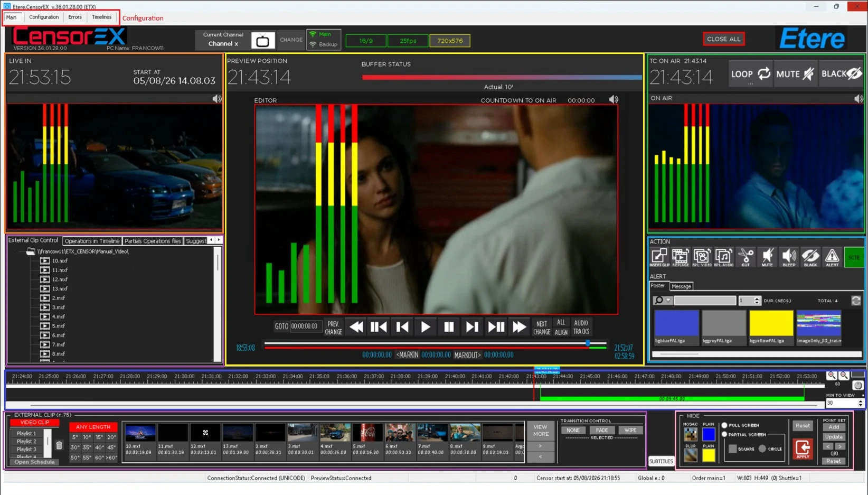Screen dimensions: 868x495
Task: Click the channel TV icon
Action: pos(262,41)
